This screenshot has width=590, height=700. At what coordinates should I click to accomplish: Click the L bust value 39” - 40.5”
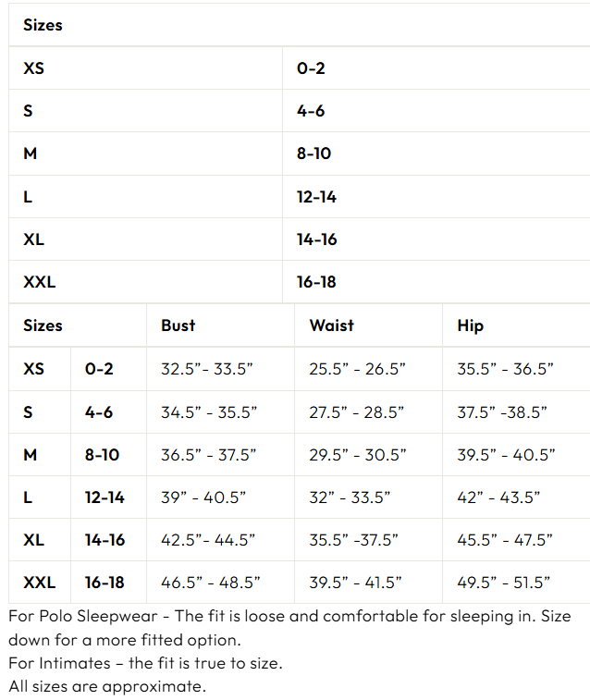203,497
